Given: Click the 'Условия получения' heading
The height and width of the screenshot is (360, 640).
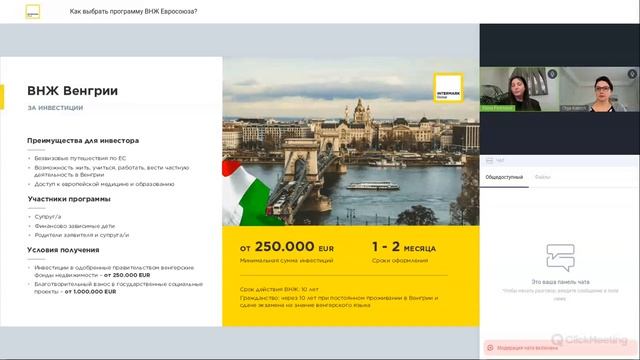Looking at the screenshot, I should coord(63,250).
